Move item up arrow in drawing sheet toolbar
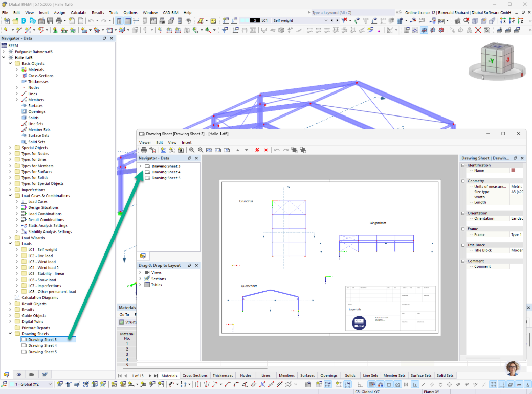The image size is (532, 394). [238, 150]
